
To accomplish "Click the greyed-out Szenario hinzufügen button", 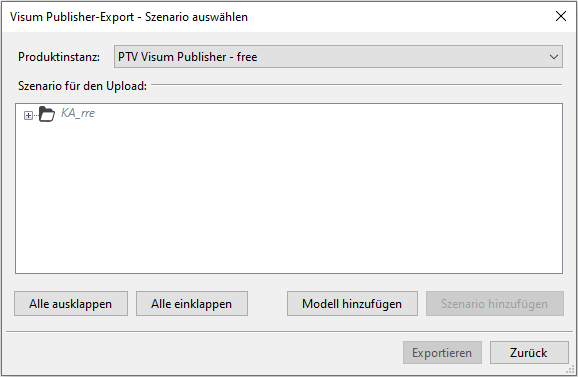I will click(495, 304).
